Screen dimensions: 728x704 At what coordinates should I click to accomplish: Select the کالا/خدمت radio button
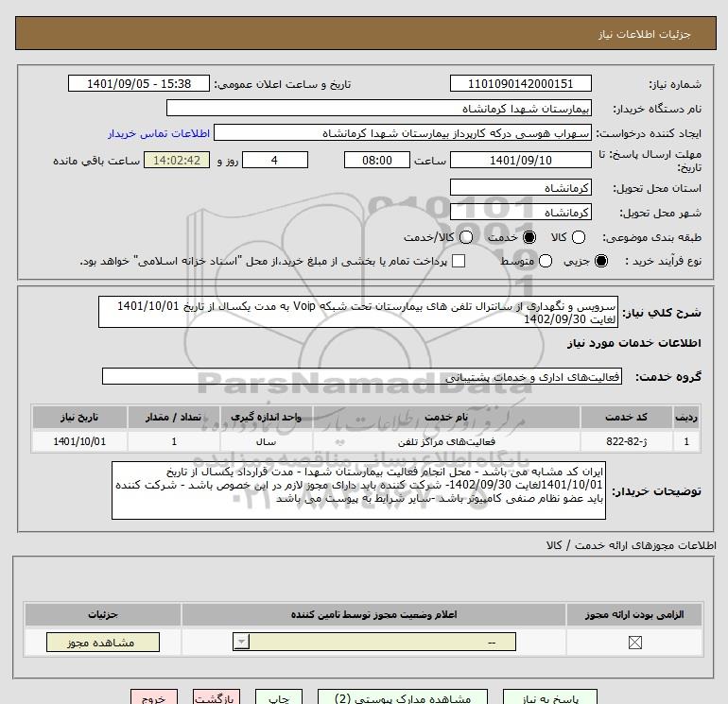[x=466, y=237]
